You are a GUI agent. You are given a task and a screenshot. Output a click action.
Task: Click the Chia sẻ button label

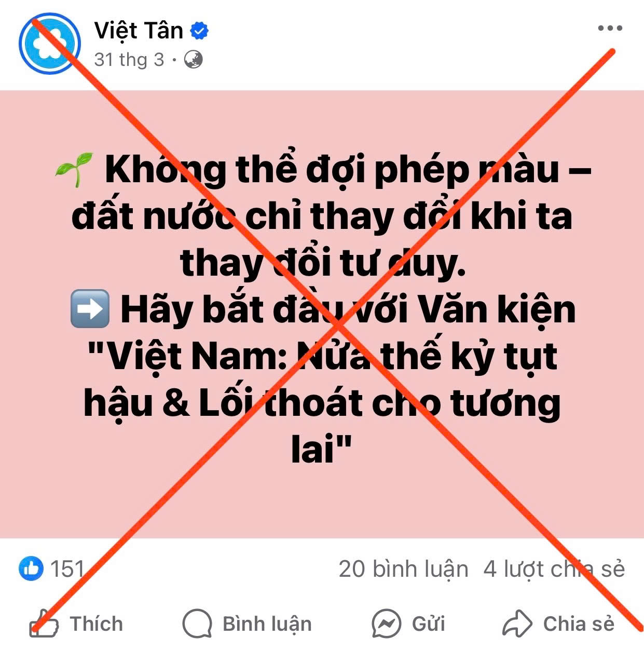[579, 623]
